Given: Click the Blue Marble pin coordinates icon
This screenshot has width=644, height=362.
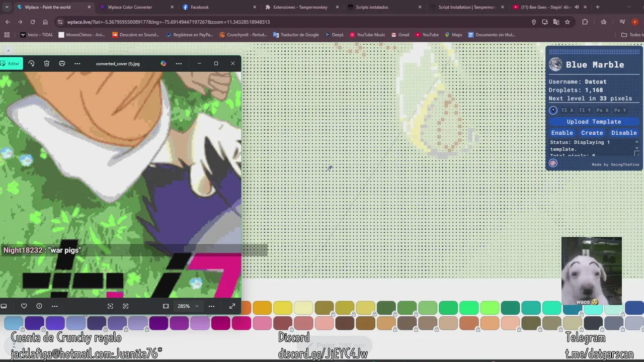Looking at the screenshot, I should click(553, 110).
